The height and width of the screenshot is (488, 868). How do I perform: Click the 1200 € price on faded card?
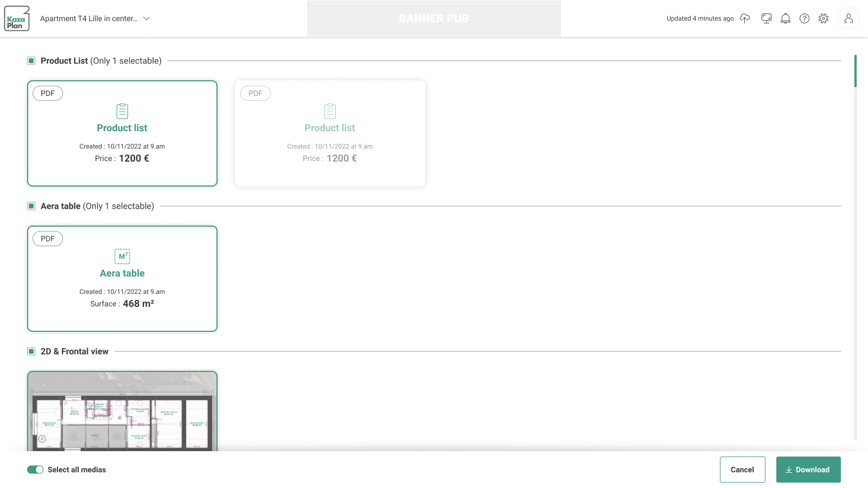click(x=342, y=158)
